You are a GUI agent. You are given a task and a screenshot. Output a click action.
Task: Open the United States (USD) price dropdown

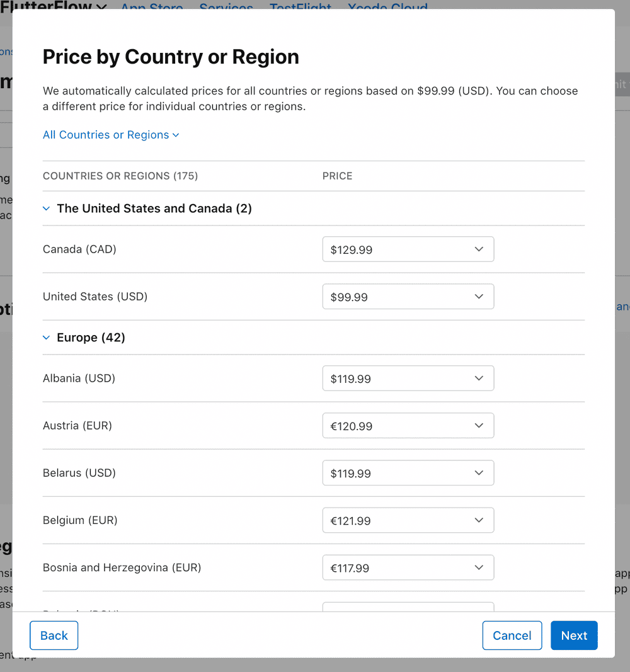point(408,297)
